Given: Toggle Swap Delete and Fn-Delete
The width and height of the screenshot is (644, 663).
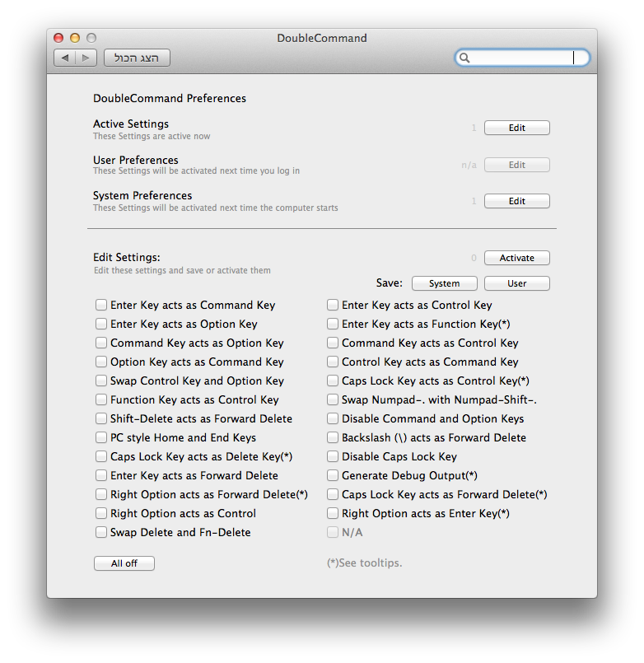Looking at the screenshot, I should pos(101,532).
